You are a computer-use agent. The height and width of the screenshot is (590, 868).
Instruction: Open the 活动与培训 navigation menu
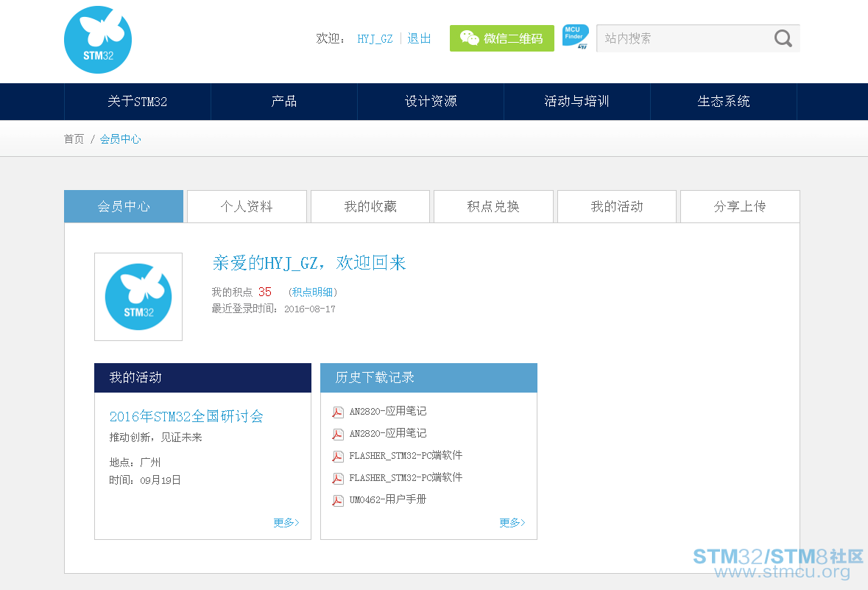coord(576,102)
